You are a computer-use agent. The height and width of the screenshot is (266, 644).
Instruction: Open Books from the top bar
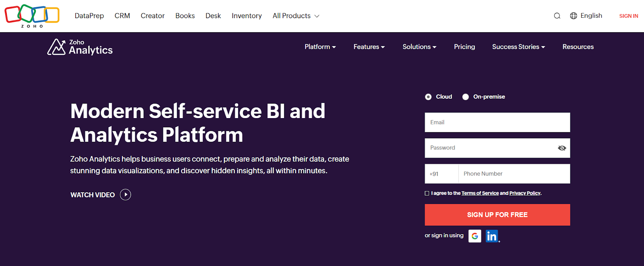click(185, 16)
